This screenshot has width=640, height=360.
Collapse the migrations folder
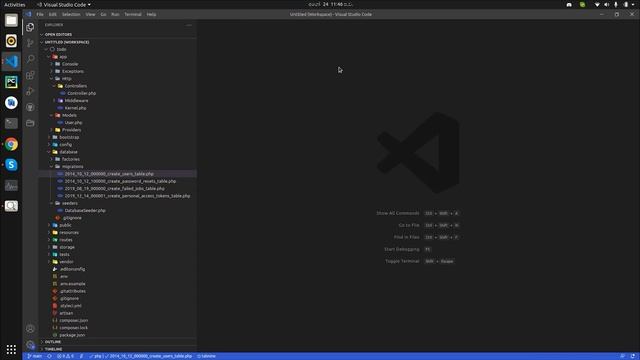click(x=73, y=167)
